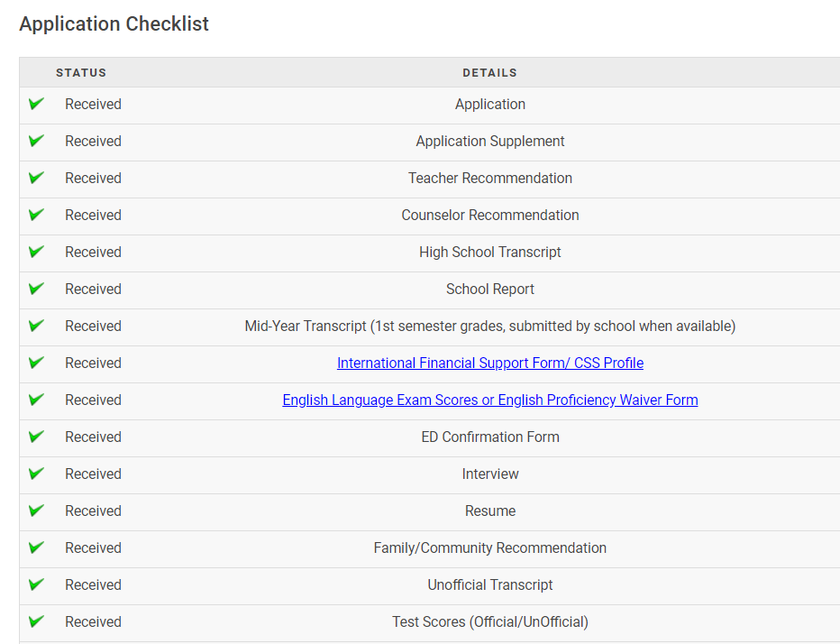Click the Interview row green checkmark
Image resolution: width=840 pixels, height=644 pixels.
36,474
